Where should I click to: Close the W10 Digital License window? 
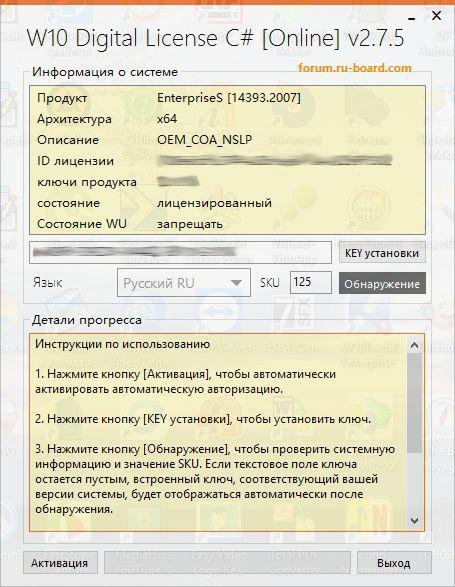click(436, 16)
